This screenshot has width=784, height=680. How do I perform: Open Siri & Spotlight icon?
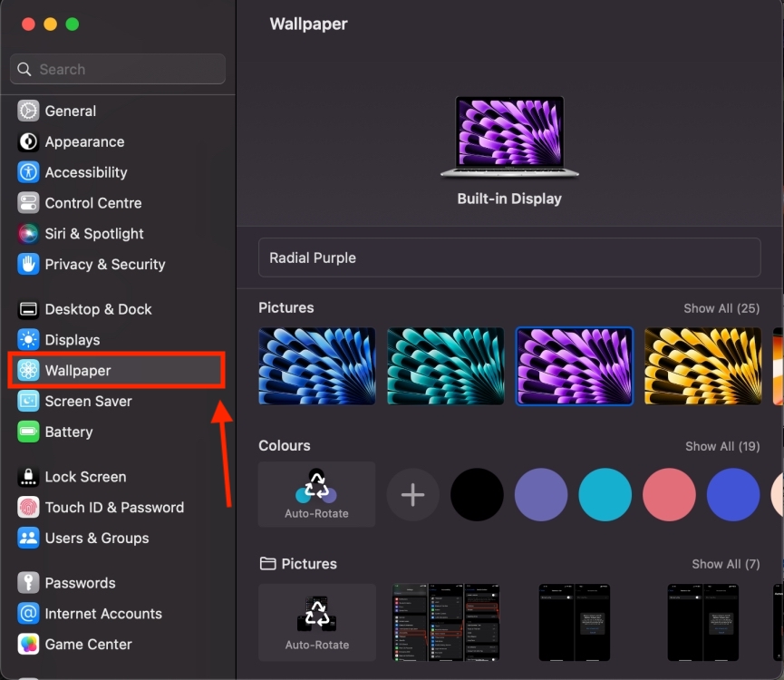[x=28, y=234]
